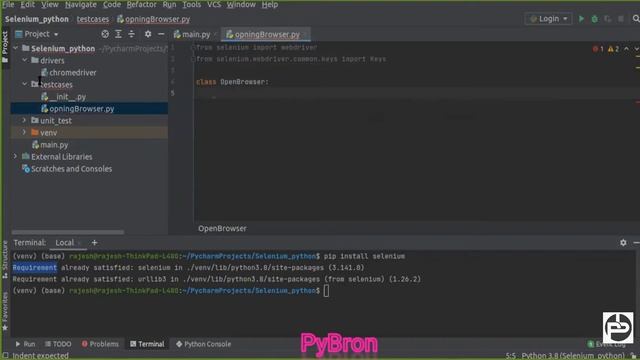Click the error count indicator in editor
Image resolution: width=640 pixels, height=360 pixels.
598,49
